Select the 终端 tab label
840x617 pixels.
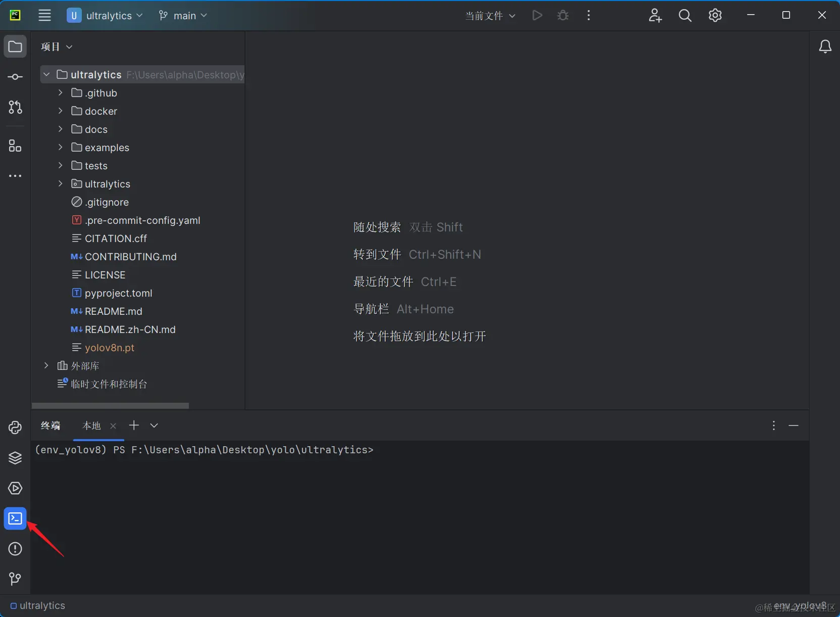pyautogui.click(x=51, y=425)
